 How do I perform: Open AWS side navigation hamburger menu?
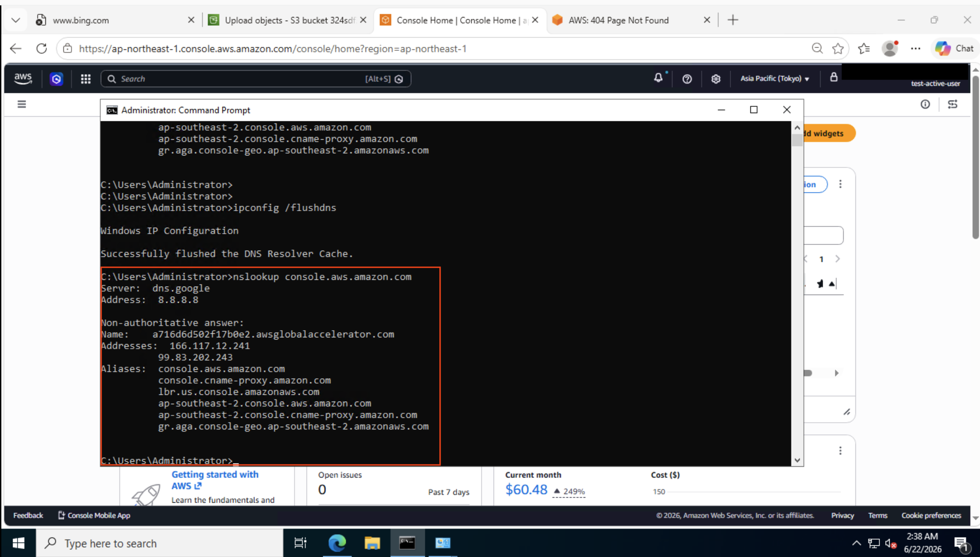[x=22, y=104]
